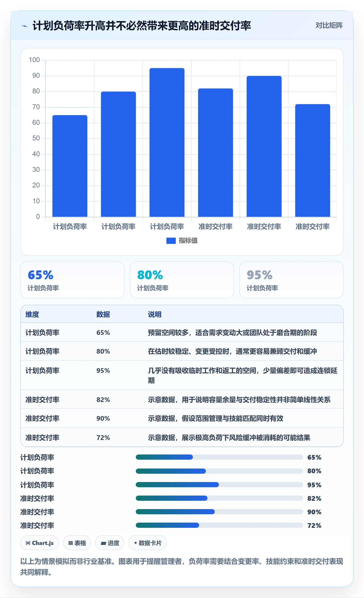This screenshot has height=598, width=364.
Task: Click the 维度 column header
Action: pos(32,314)
